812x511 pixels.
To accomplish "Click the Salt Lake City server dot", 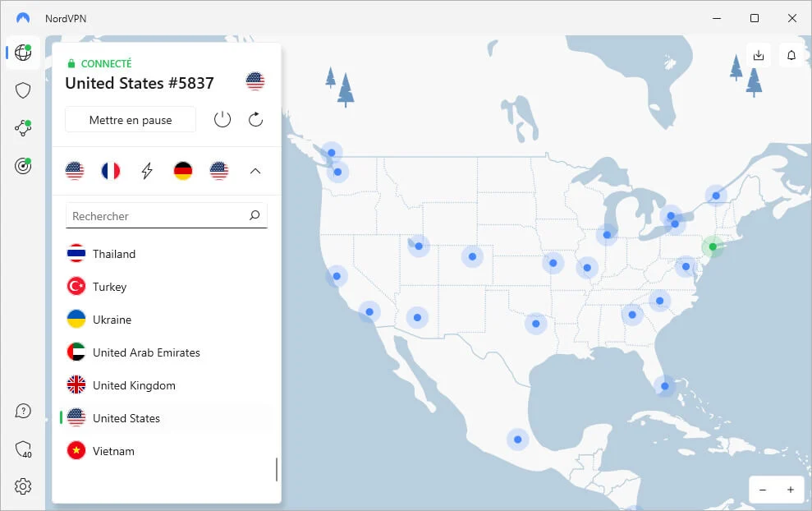I will 419,246.
